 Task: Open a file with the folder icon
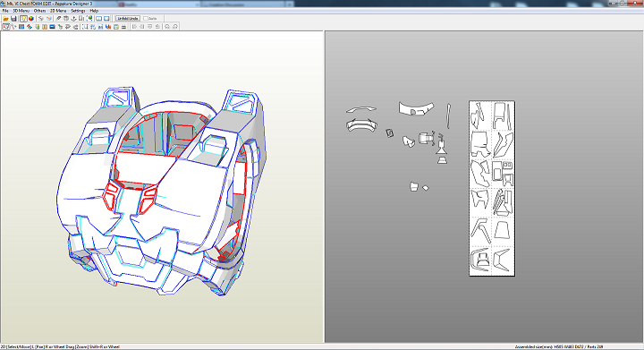click(5, 19)
